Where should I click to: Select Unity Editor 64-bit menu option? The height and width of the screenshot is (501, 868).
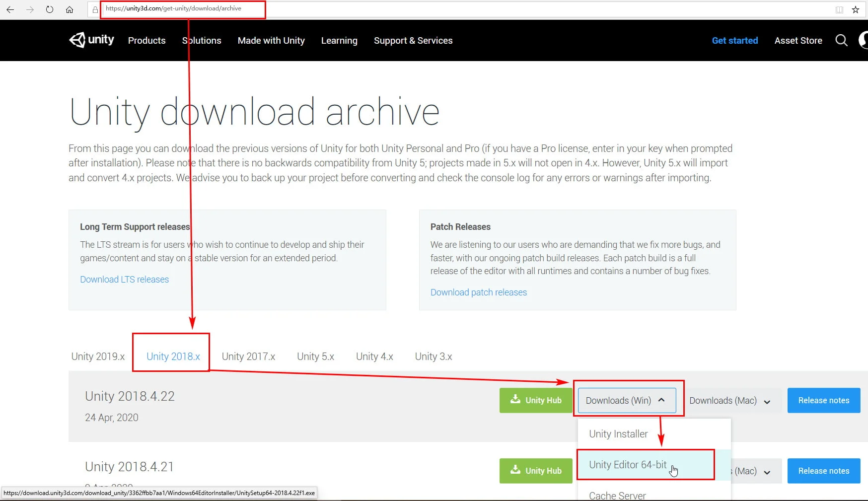[x=628, y=465]
